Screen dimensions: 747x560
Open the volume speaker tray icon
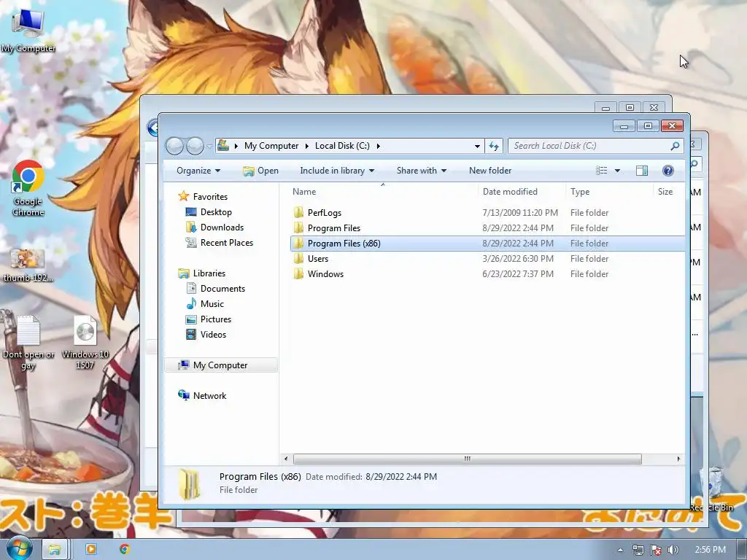click(x=673, y=550)
